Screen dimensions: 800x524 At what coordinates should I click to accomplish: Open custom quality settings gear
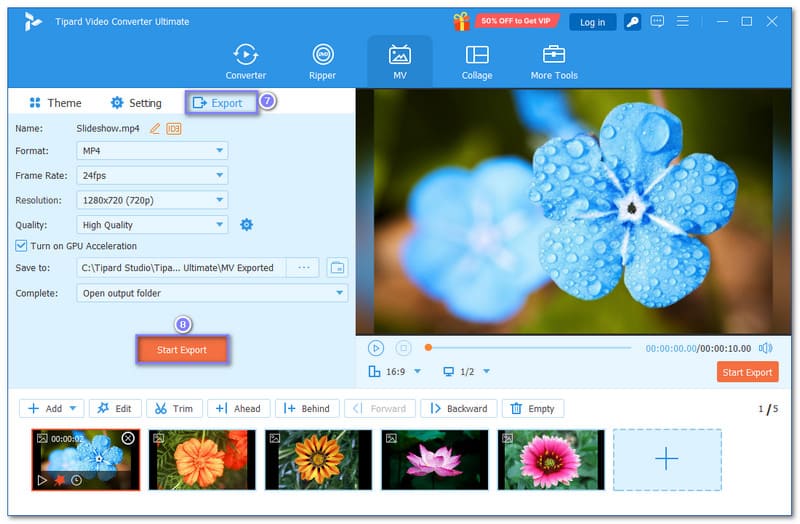(x=246, y=224)
